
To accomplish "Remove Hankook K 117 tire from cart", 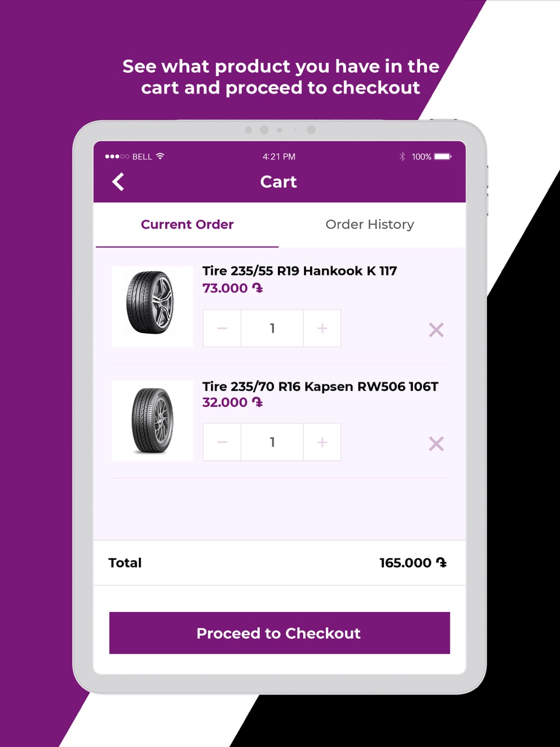I will [436, 330].
